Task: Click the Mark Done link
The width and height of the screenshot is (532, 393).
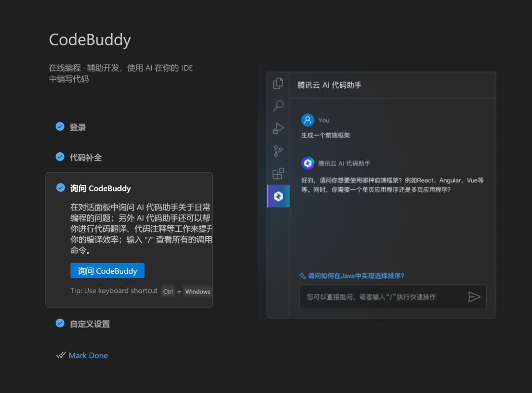Action: coord(88,356)
